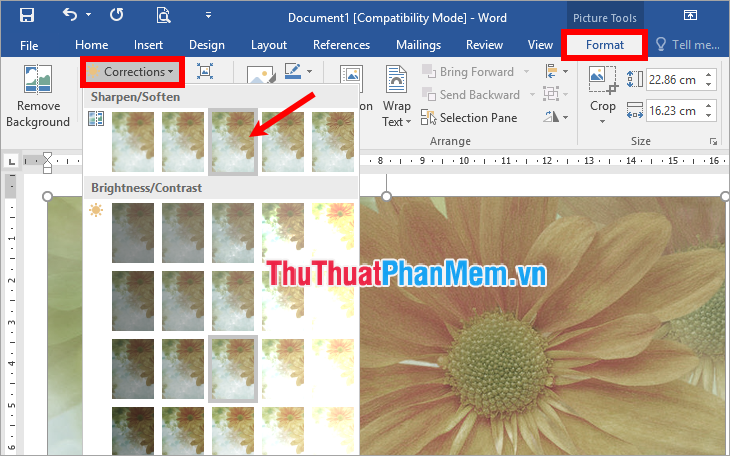This screenshot has width=730, height=456.
Task: Select the highlighted Brightness 0% Contrast 0% thumbnail
Action: point(233,369)
